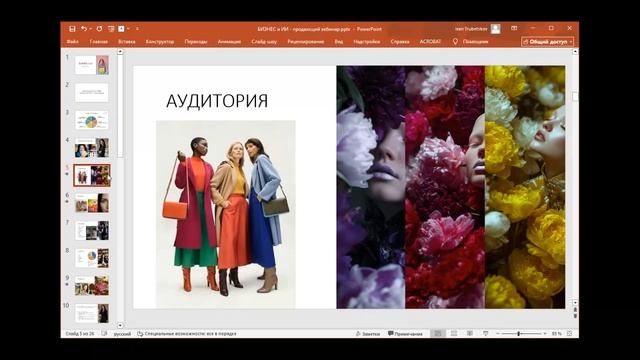Open the Анимация ribbon tab
This screenshot has height=360, width=640.
click(x=229, y=42)
